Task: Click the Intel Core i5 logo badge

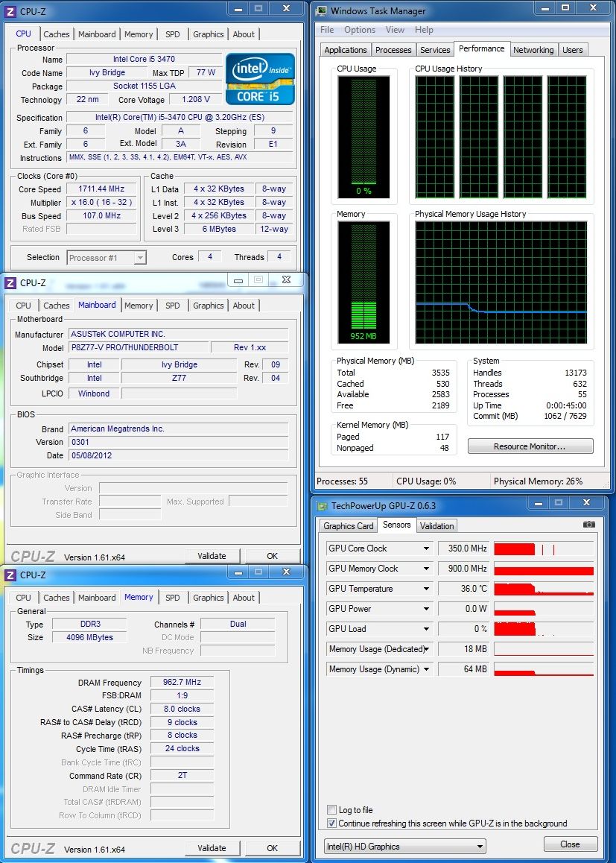Action: 260,79
